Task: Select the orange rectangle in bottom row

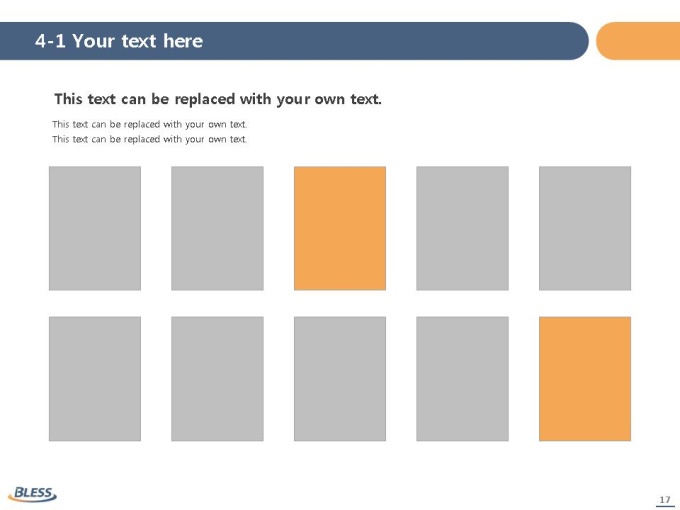Action: (585, 379)
